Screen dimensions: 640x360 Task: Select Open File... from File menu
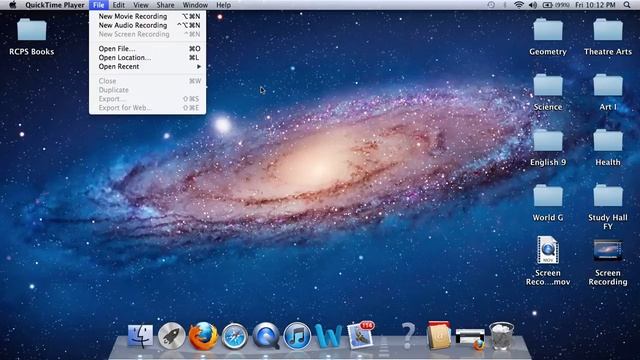coord(148,49)
